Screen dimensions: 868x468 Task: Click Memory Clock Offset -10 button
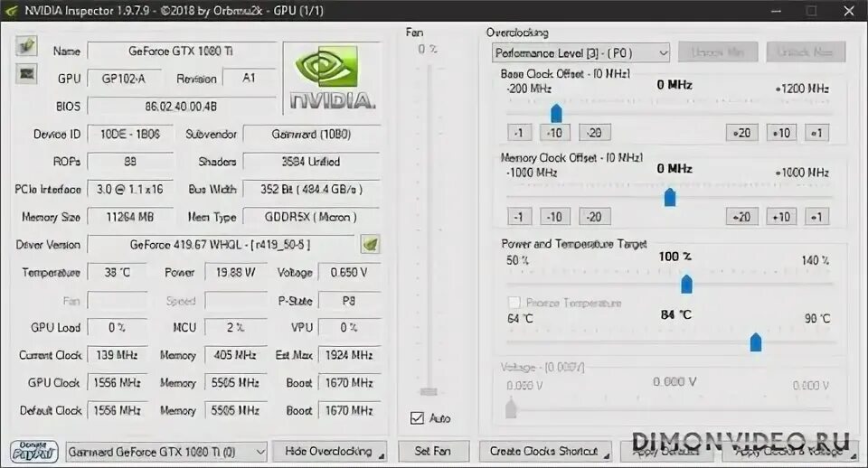(x=554, y=217)
